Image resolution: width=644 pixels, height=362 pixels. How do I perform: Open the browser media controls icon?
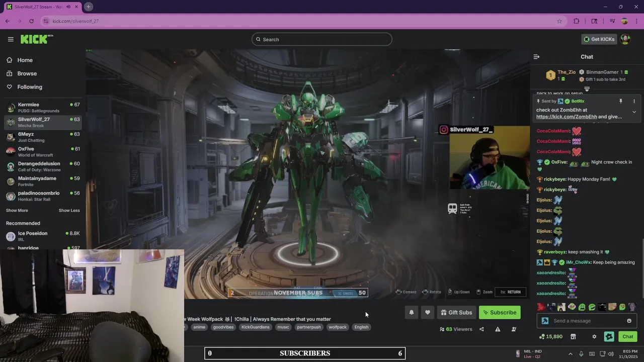tap(612, 21)
